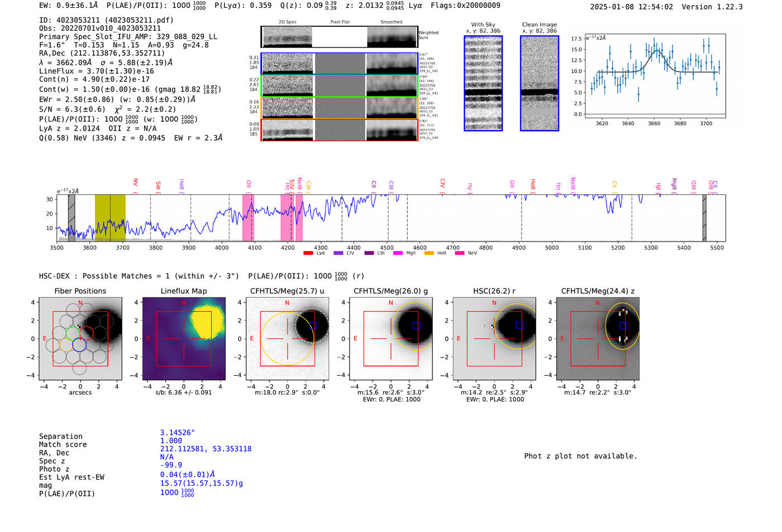Select the Fiber Positions panel

[x=80, y=338]
